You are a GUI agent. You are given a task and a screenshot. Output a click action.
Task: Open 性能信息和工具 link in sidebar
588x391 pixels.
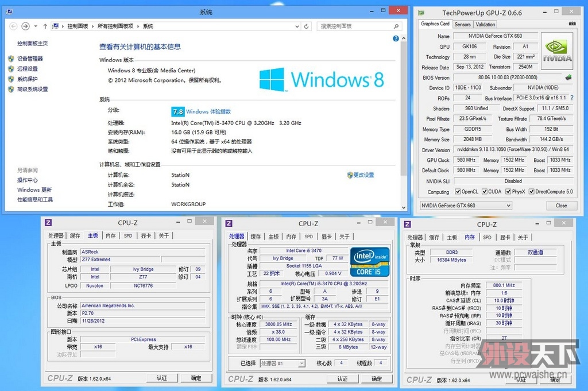pos(35,199)
